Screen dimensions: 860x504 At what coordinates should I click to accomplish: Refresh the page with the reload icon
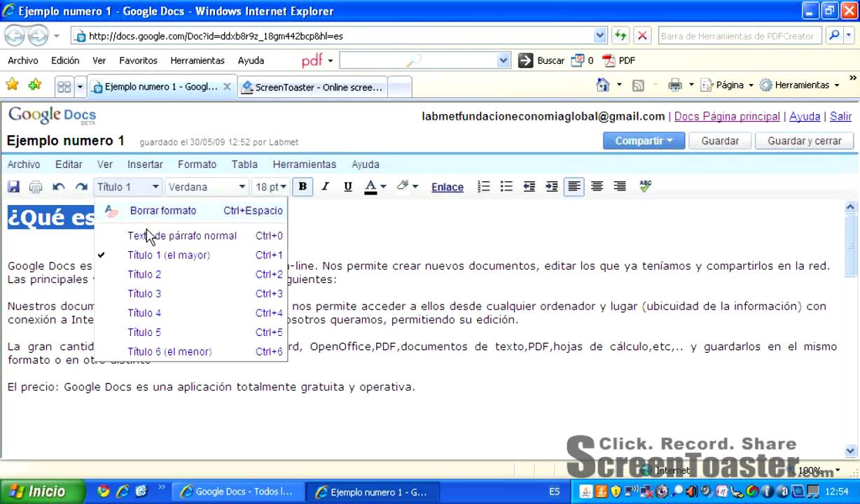point(620,36)
